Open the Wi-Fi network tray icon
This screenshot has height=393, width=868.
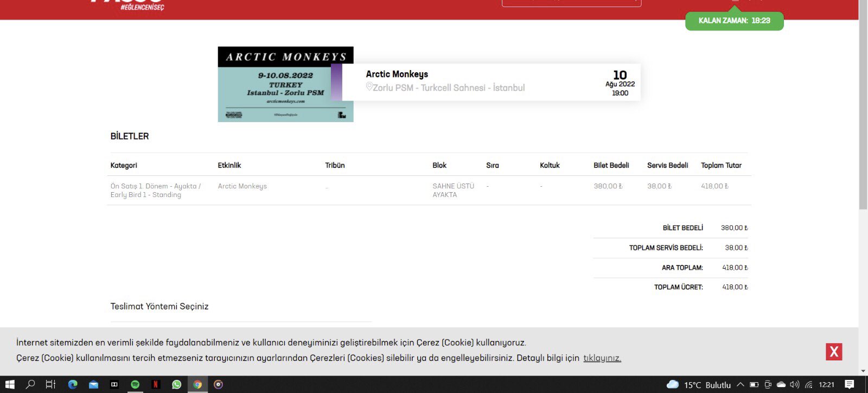pyautogui.click(x=809, y=384)
